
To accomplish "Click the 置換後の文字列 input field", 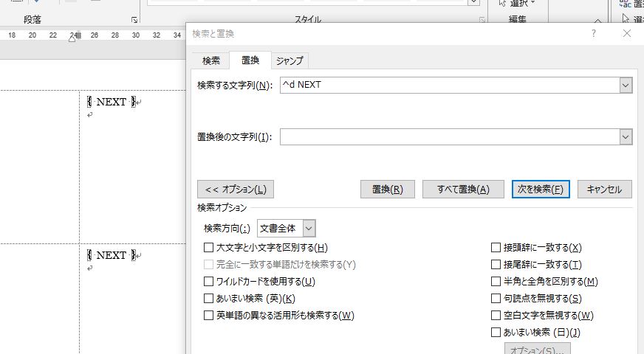I will pyautogui.click(x=450, y=136).
